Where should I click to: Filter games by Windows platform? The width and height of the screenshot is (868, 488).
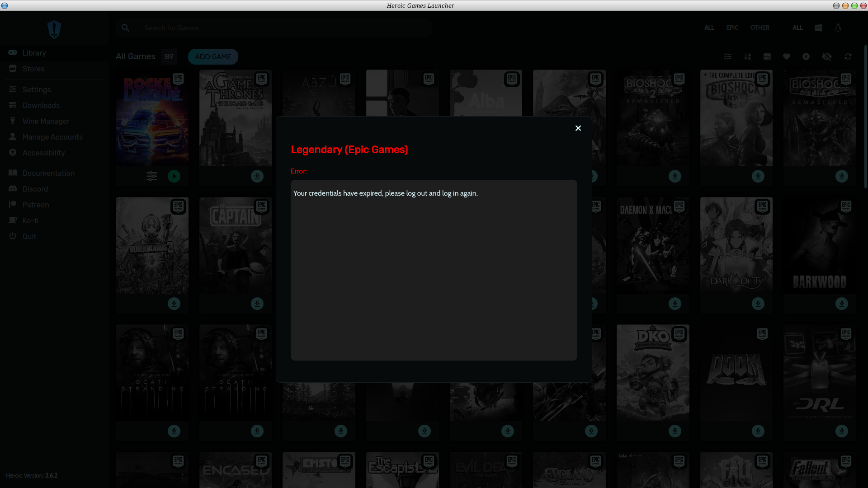pyautogui.click(x=818, y=28)
